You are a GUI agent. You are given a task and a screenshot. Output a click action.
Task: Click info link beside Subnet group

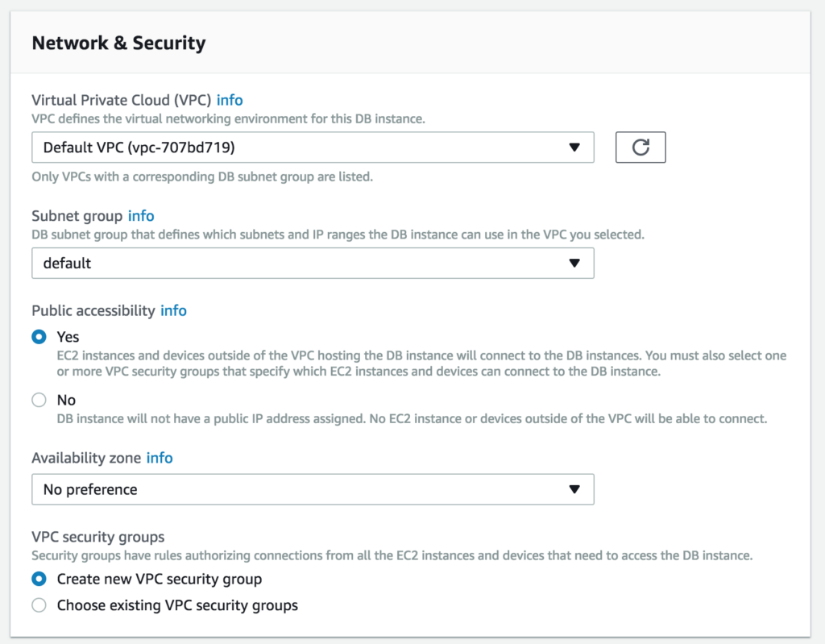(x=141, y=216)
